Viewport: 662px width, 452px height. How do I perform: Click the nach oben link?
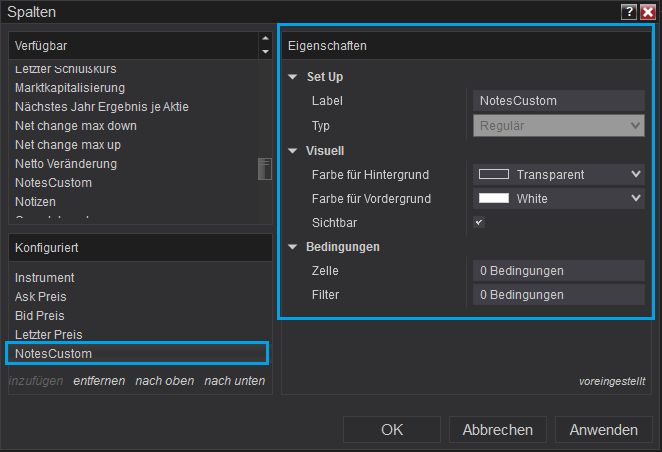(164, 381)
